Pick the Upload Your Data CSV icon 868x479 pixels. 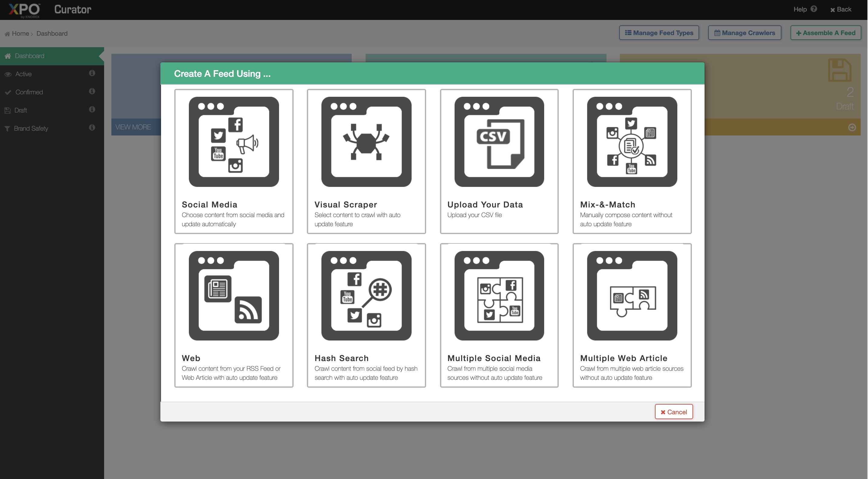pos(499,142)
